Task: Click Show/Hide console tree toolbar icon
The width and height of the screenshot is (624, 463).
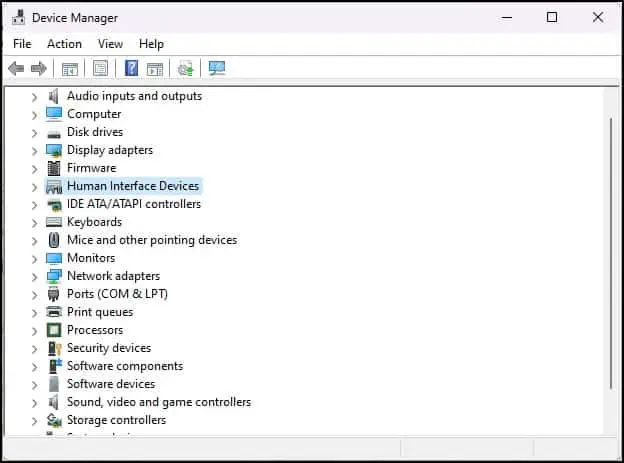Action: (x=70, y=68)
